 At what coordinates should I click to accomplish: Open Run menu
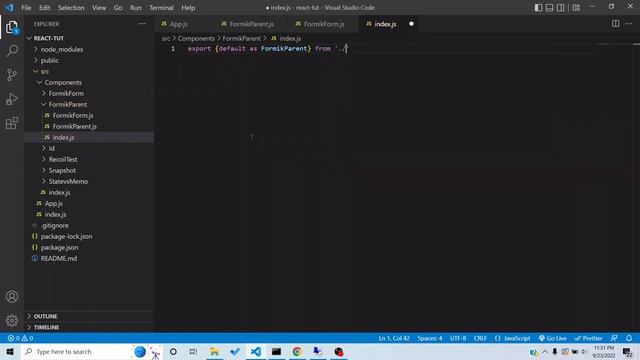(136, 8)
